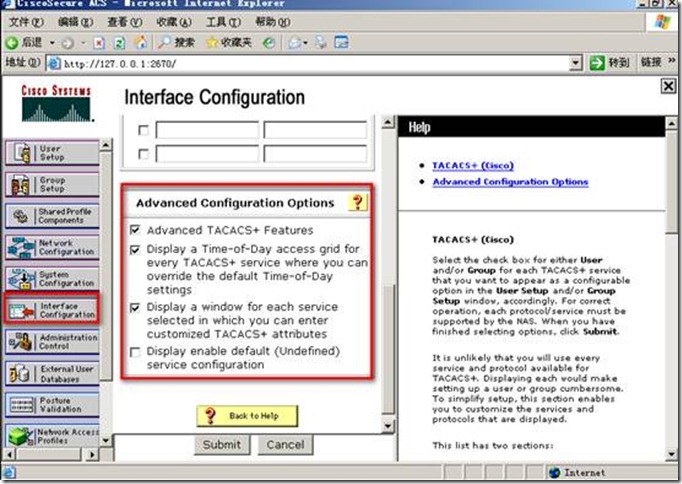Click the main panel scroll-down arrow

[388, 425]
